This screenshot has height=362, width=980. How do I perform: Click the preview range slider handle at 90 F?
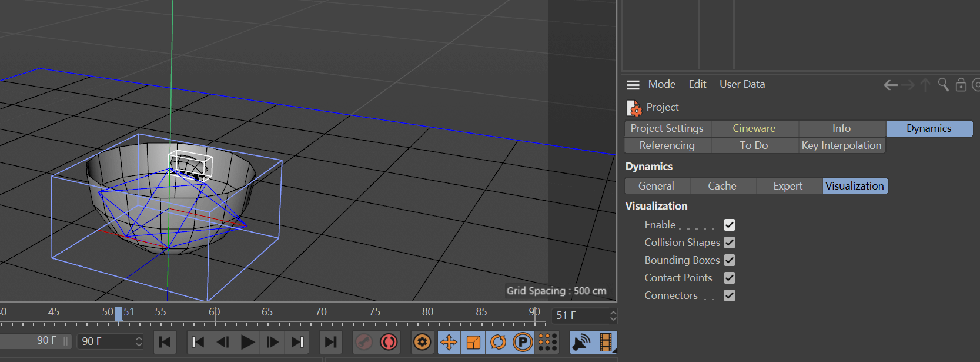65,341
